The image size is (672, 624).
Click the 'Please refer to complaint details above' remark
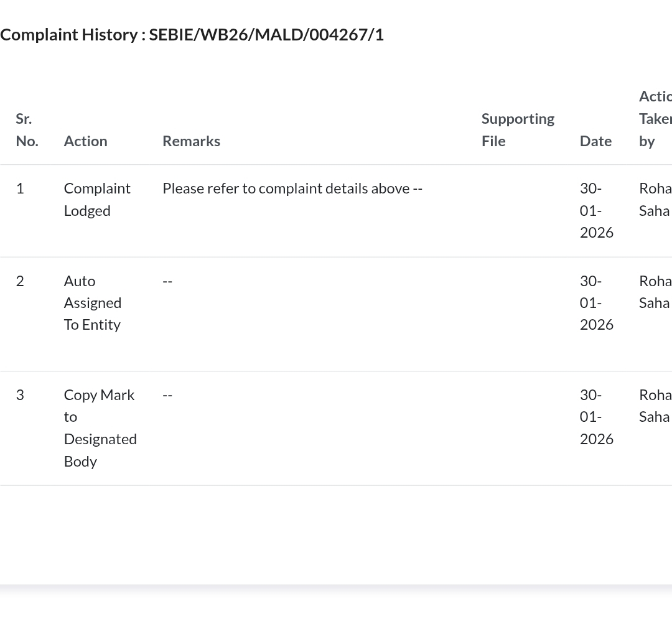[x=292, y=189]
